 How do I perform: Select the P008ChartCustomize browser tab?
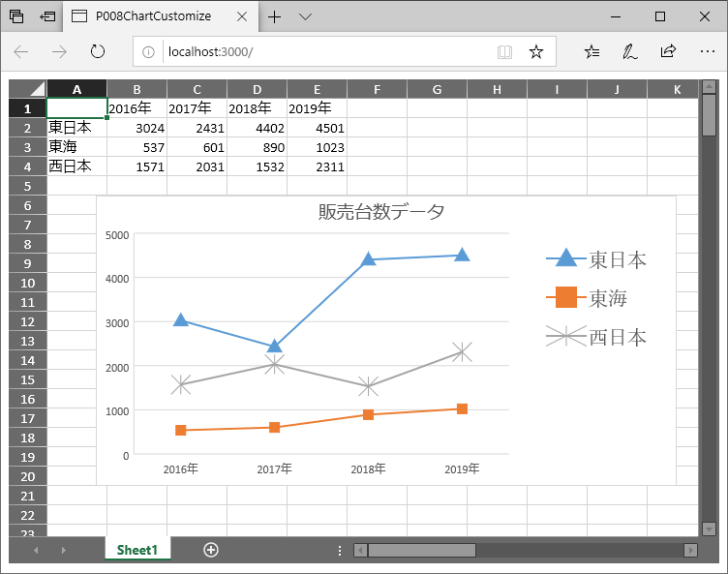tap(160, 16)
